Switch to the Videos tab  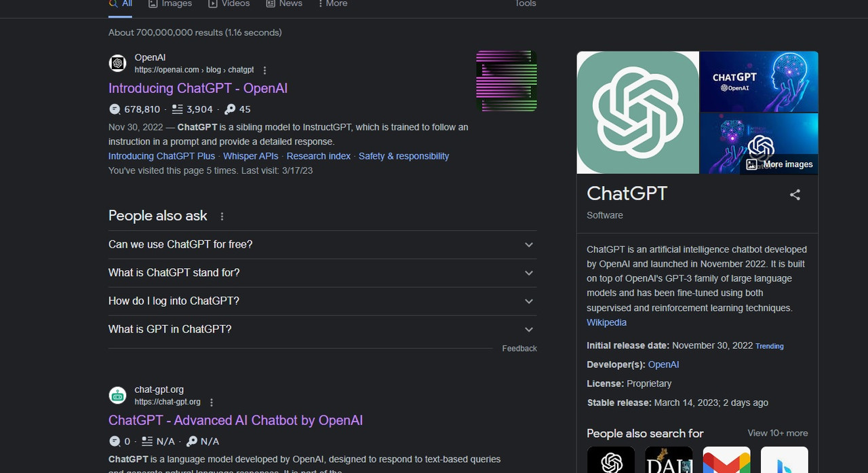click(229, 4)
